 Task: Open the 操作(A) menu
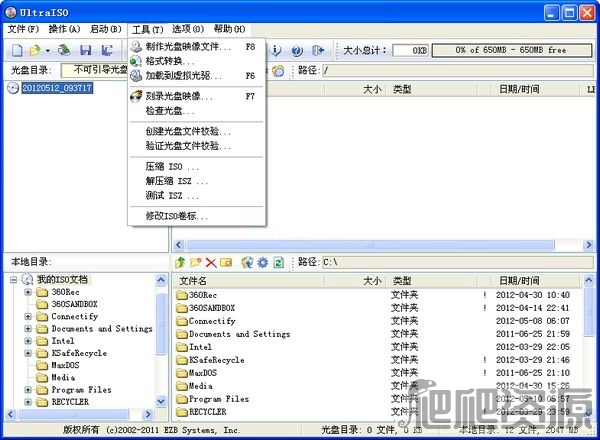click(x=64, y=29)
